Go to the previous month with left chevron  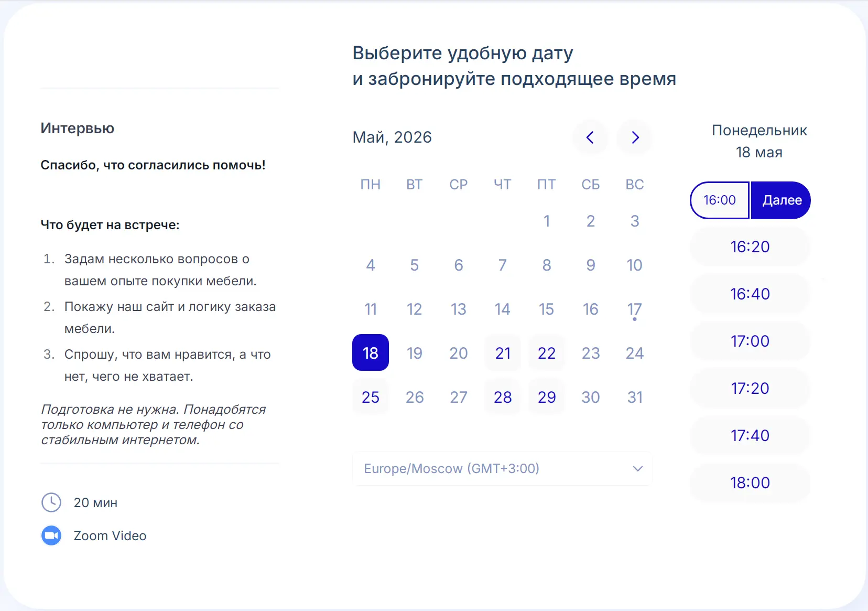(x=590, y=137)
